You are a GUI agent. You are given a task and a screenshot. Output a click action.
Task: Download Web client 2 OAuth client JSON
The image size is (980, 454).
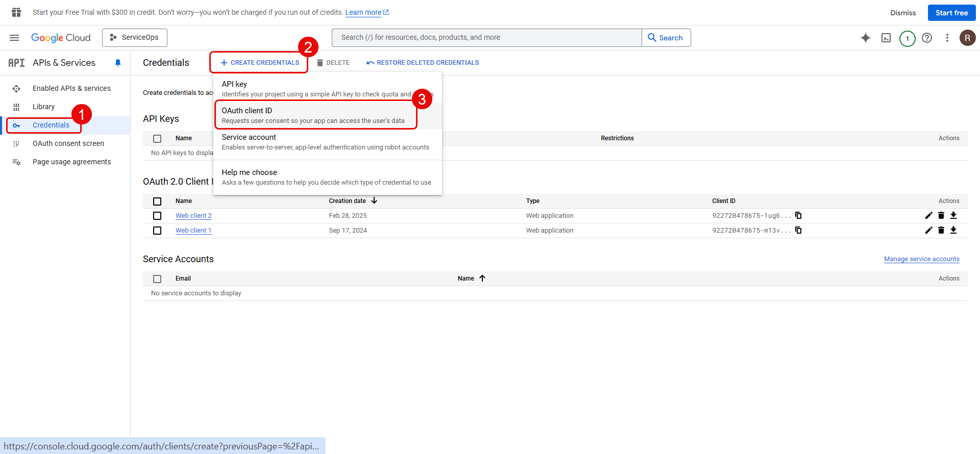pos(953,216)
